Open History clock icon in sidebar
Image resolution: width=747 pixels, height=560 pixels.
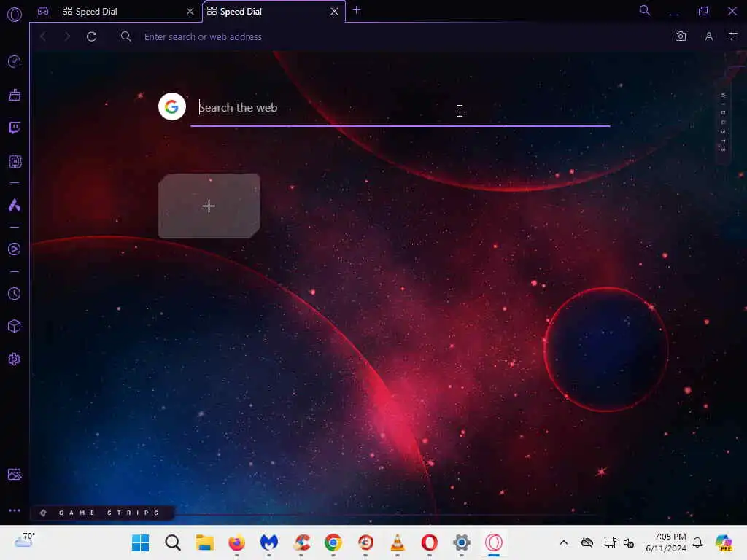click(x=15, y=293)
